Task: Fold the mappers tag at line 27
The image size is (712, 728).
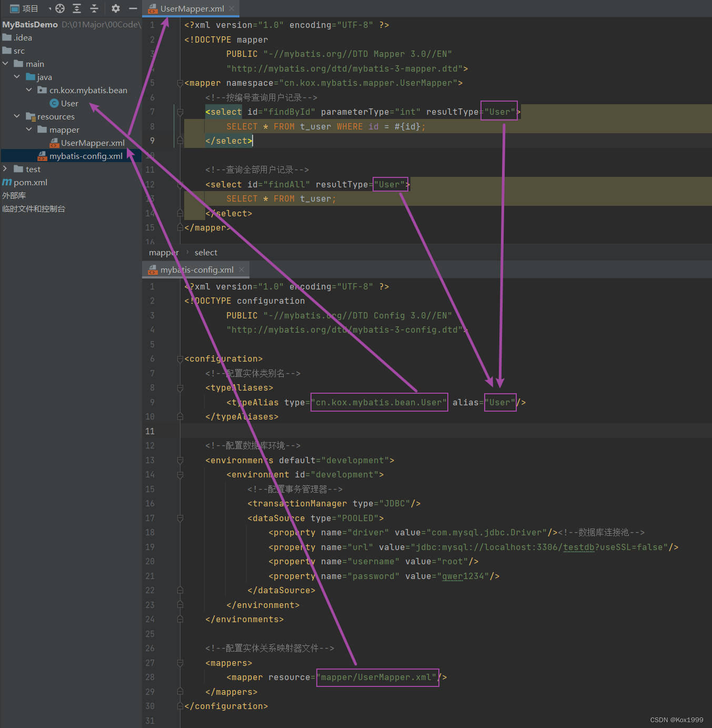Action: click(180, 663)
